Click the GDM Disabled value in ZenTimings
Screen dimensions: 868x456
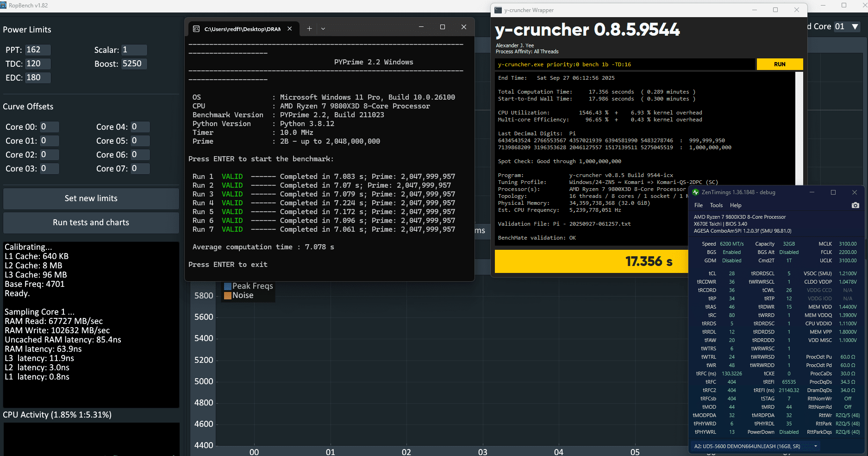pyautogui.click(x=732, y=260)
